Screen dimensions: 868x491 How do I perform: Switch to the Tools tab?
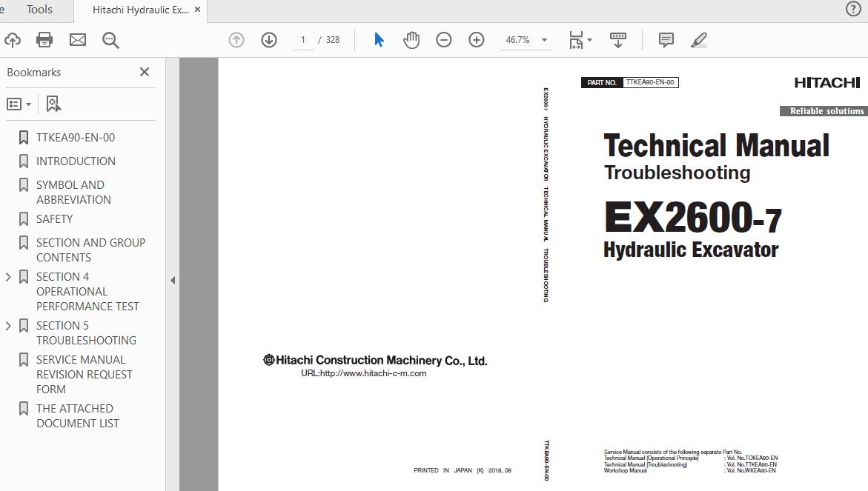pos(39,10)
